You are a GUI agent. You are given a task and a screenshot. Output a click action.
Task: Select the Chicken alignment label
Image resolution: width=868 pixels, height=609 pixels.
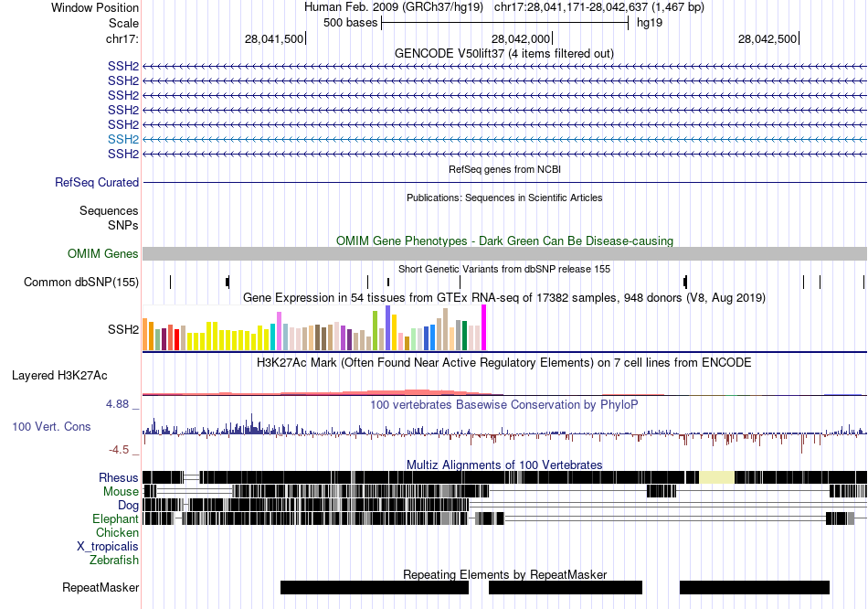[x=117, y=532]
